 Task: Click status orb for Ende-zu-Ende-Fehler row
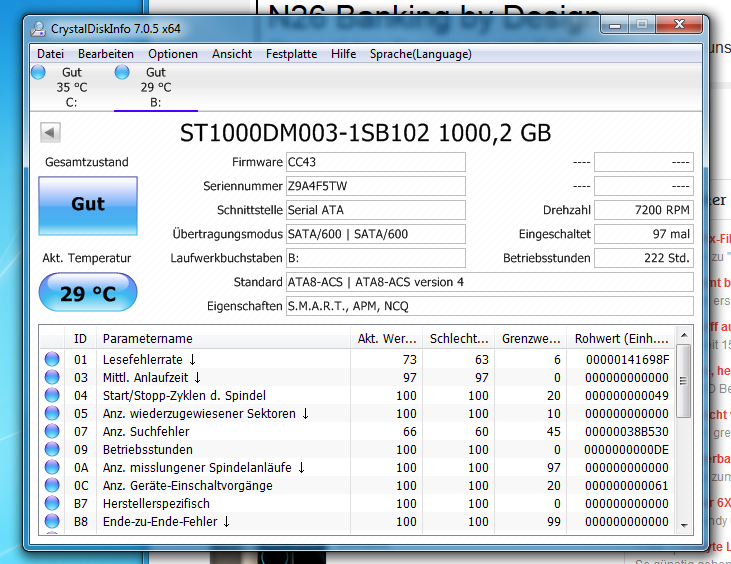(x=52, y=521)
